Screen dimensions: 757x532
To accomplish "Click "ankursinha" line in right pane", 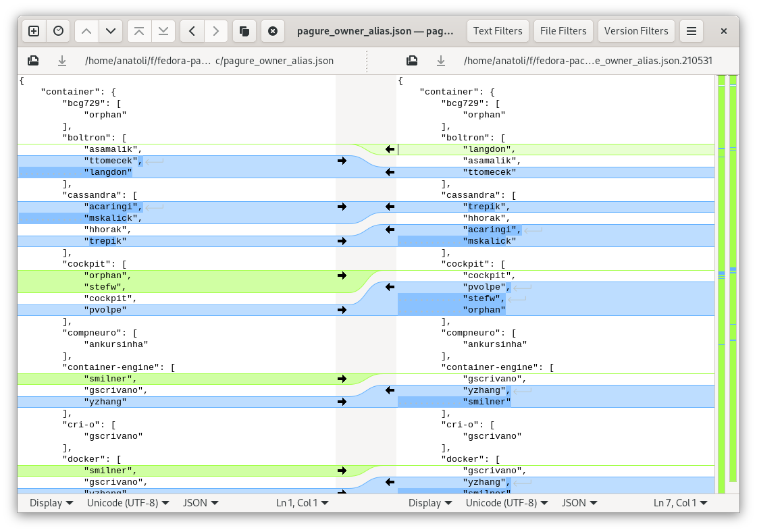I will point(495,345).
